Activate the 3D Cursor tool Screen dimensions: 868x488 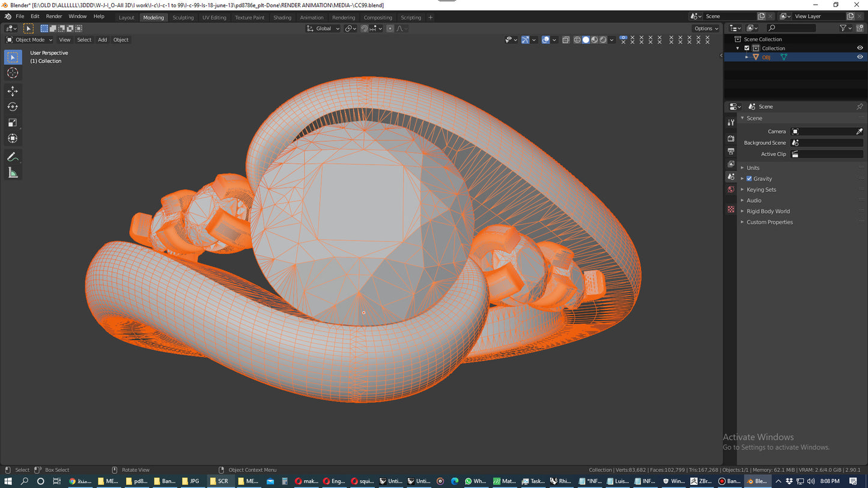(x=13, y=73)
